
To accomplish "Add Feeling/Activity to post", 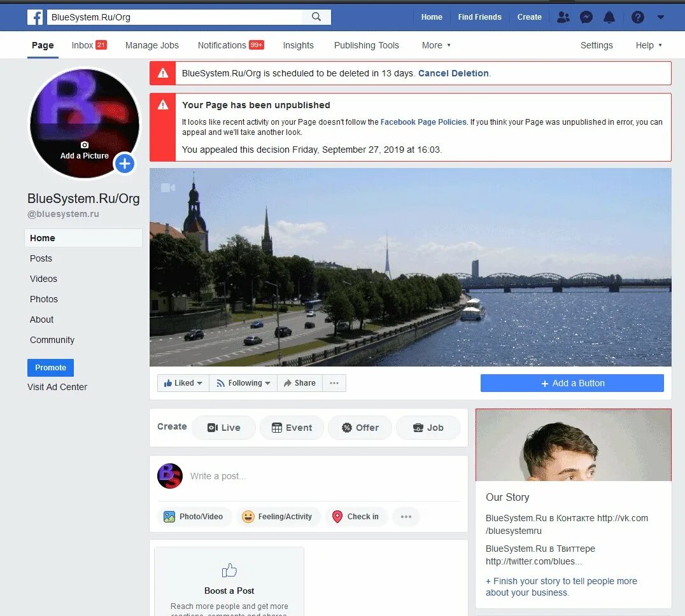I will (x=278, y=517).
